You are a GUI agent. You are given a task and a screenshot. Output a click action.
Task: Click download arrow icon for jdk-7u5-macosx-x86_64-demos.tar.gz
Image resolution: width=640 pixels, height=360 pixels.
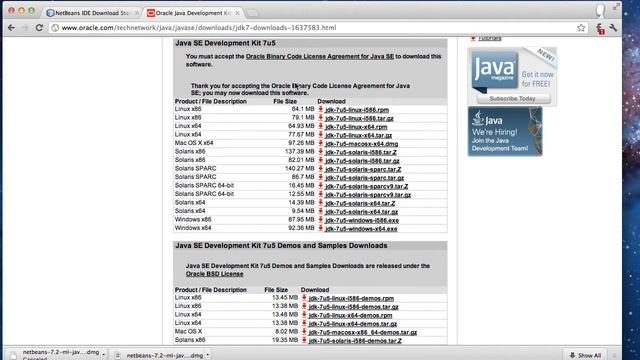pos(304,332)
